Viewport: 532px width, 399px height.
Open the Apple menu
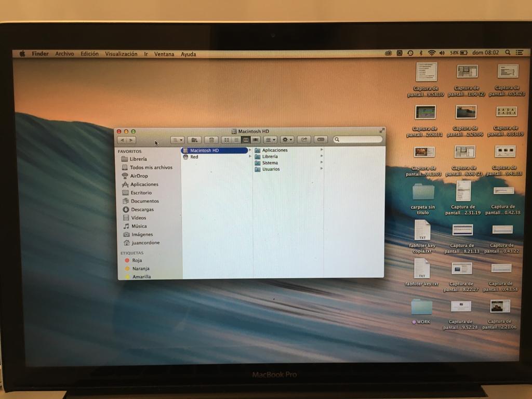tap(22, 54)
